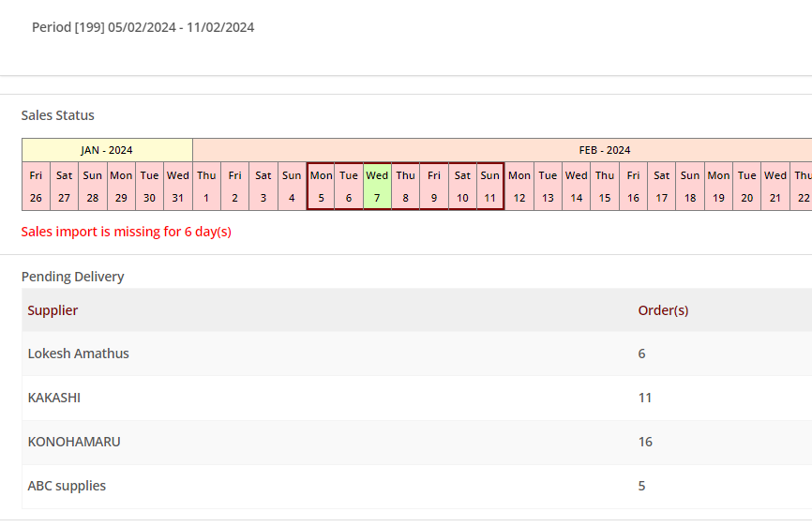Click Fri 26 January day cell
Screen dimensions: 812x527
point(36,186)
